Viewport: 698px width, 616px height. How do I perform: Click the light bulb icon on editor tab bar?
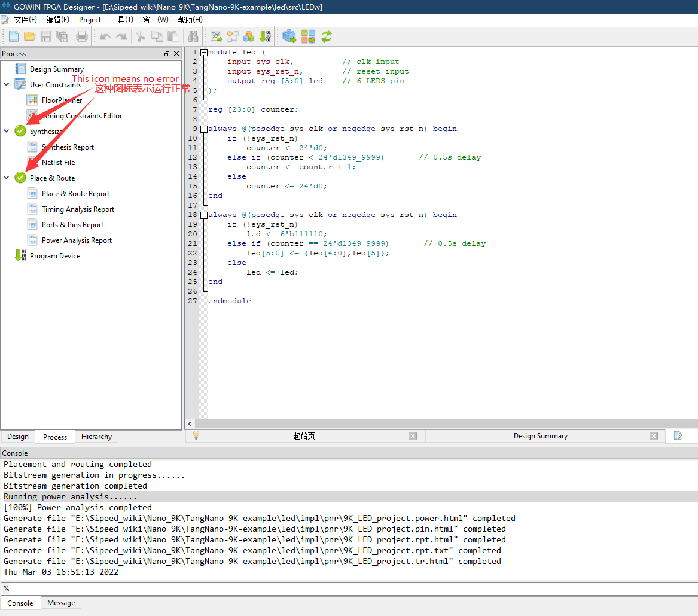click(x=196, y=435)
